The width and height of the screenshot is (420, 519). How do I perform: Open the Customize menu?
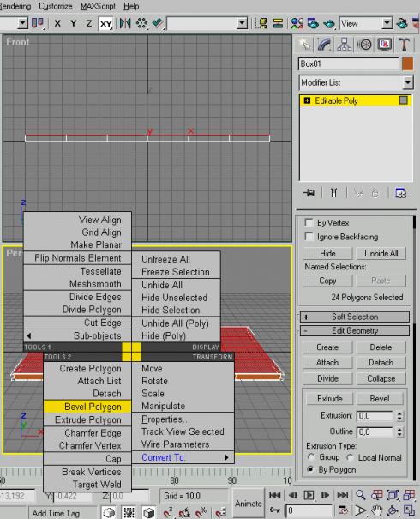pos(56,6)
